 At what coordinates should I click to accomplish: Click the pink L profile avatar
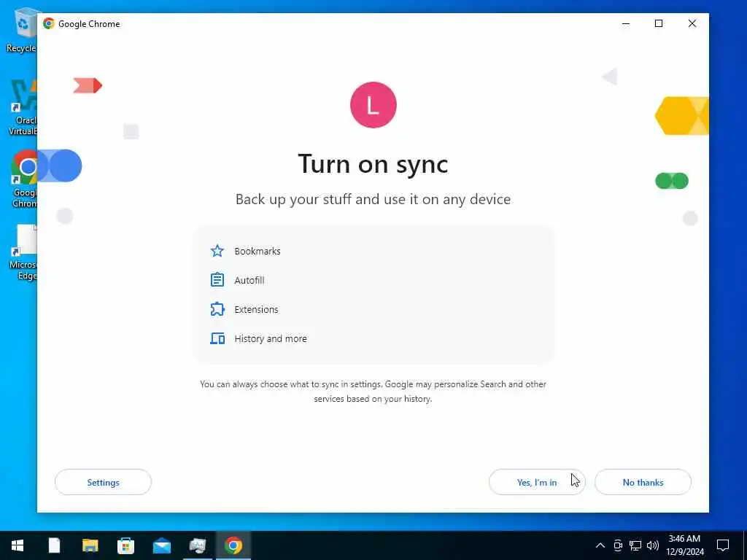[x=373, y=105]
